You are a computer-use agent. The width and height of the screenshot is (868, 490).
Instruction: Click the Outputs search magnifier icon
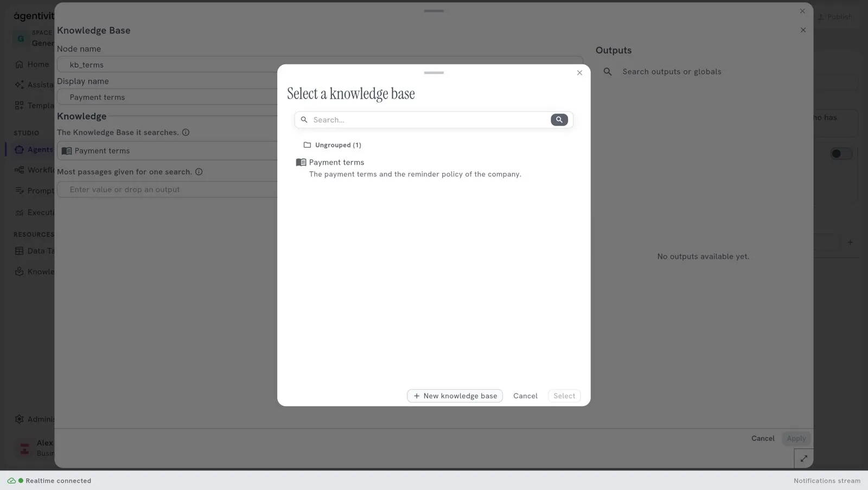[x=608, y=72]
